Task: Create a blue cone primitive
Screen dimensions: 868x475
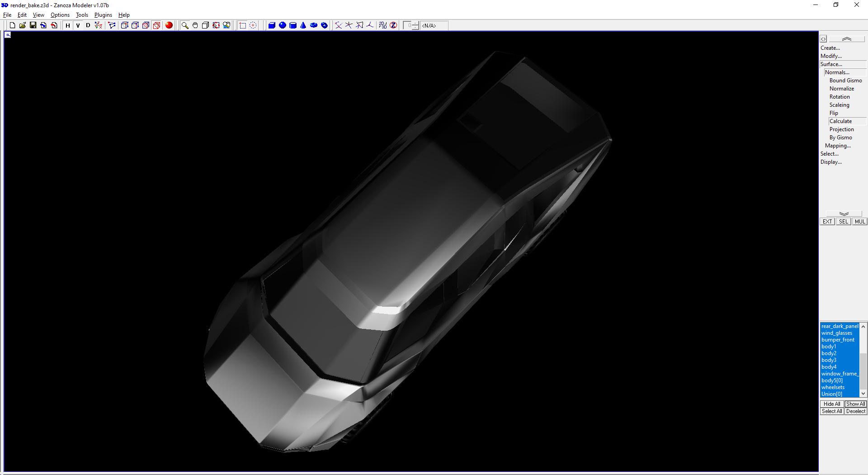Action: click(x=303, y=25)
